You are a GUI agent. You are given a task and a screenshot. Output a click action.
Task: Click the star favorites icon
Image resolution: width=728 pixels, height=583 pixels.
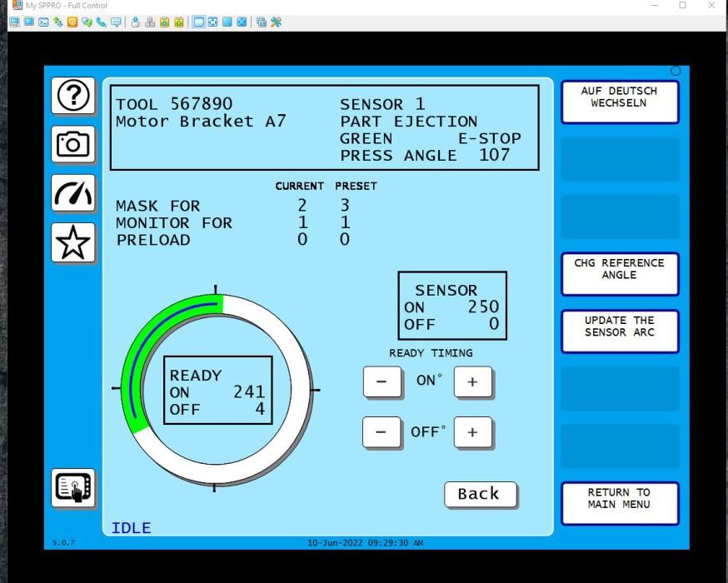point(73,242)
